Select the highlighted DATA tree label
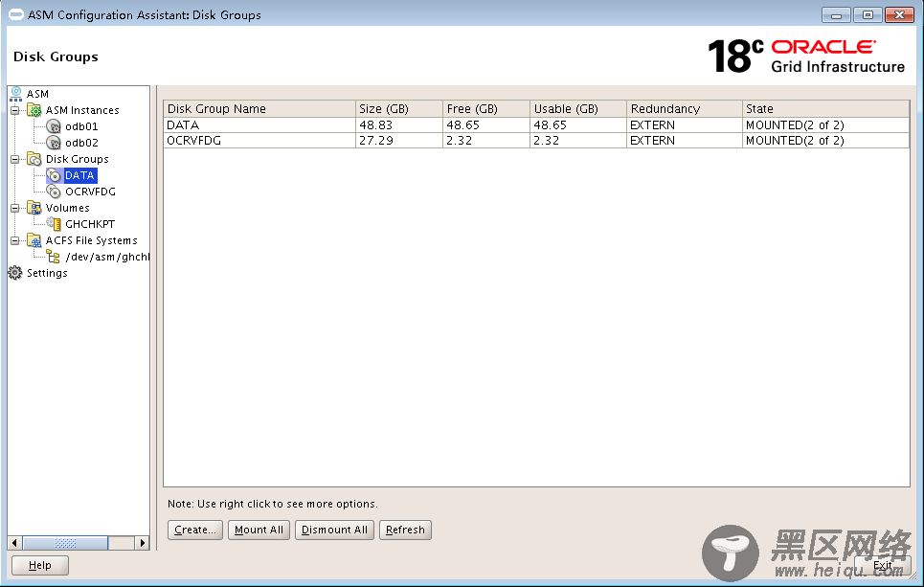The width and height of the screenshot is (924, 587). pyautogui.click(x=79, y=175)
